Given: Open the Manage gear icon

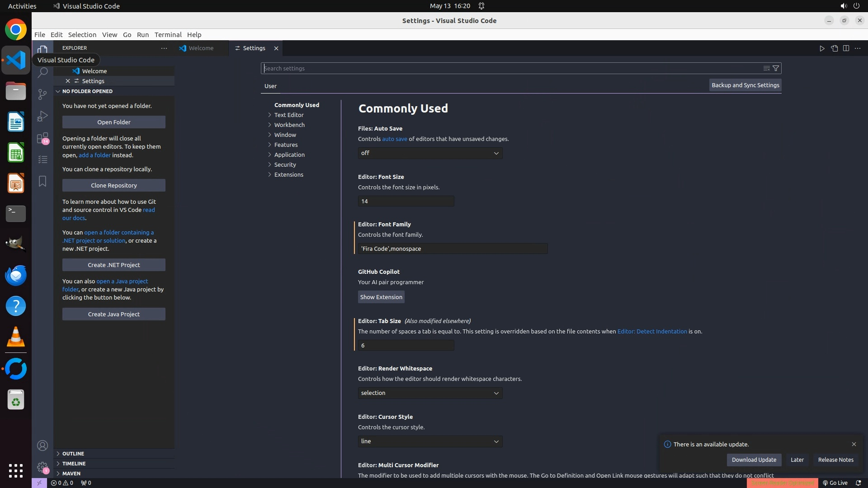Looking at the screenshot, I should coord(42,467).
